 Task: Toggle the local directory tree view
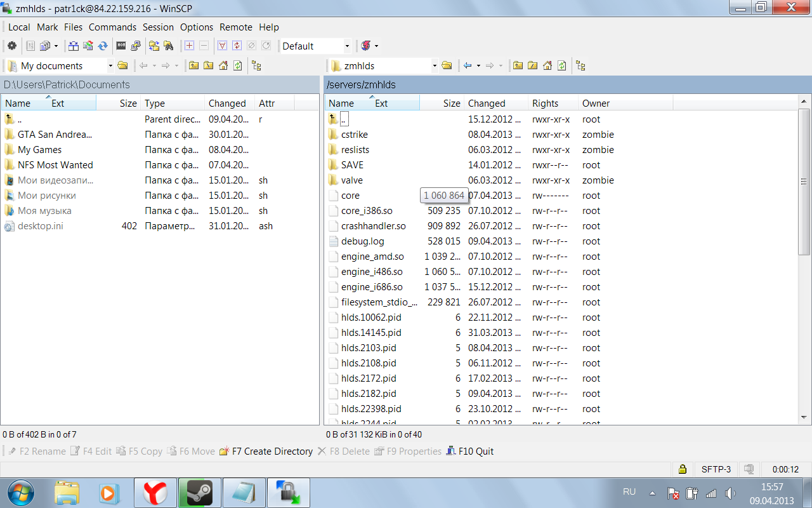pos(256,65)
